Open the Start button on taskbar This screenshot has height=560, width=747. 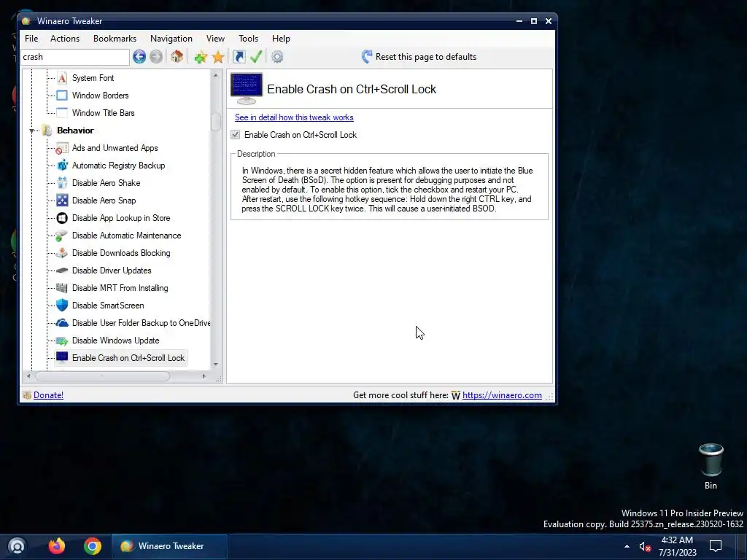(x=17, y=546)
